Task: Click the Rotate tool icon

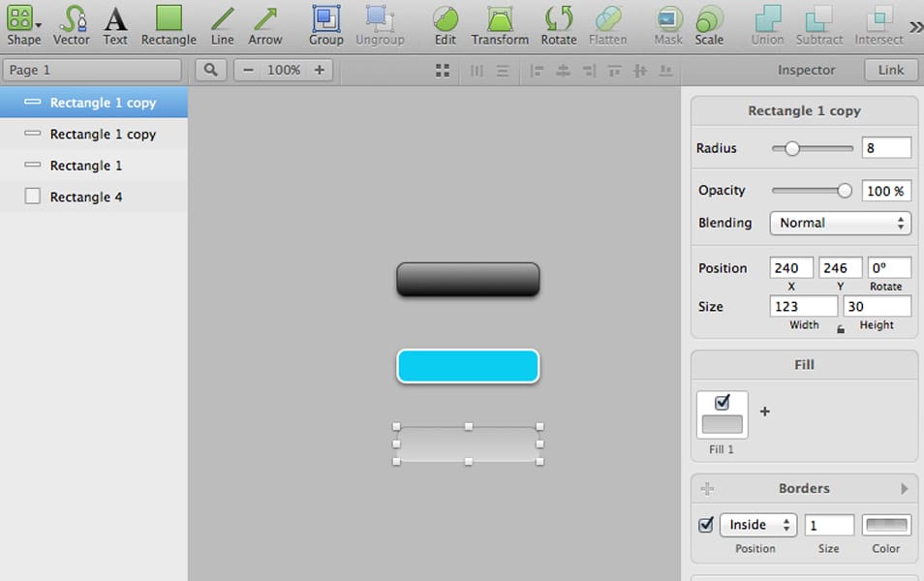Action: pyautogui.click(x=559, y=23)
